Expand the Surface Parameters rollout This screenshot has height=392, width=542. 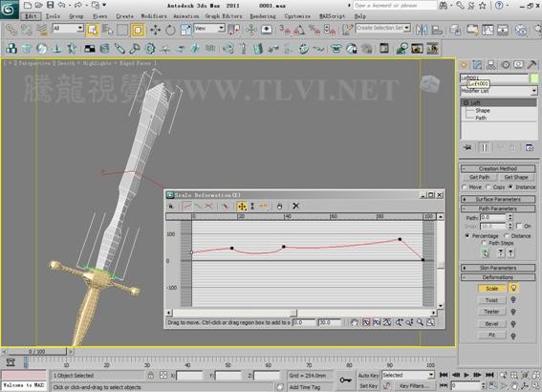498,199
